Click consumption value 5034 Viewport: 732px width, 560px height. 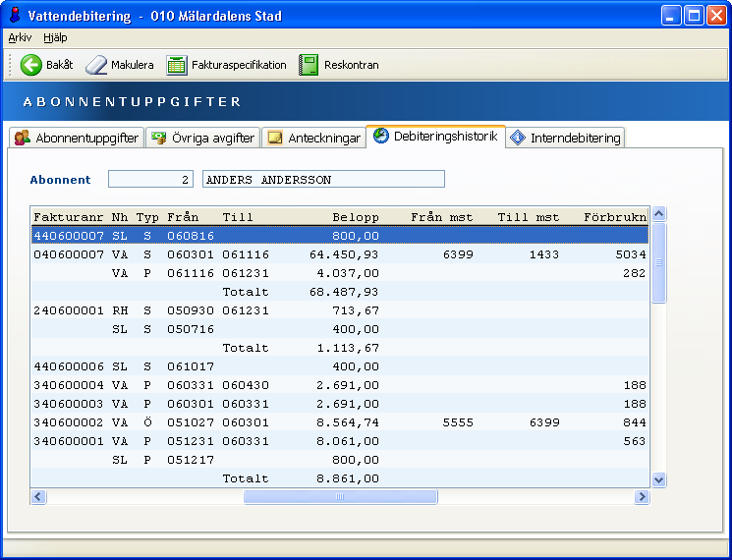(x=631, y=254)
